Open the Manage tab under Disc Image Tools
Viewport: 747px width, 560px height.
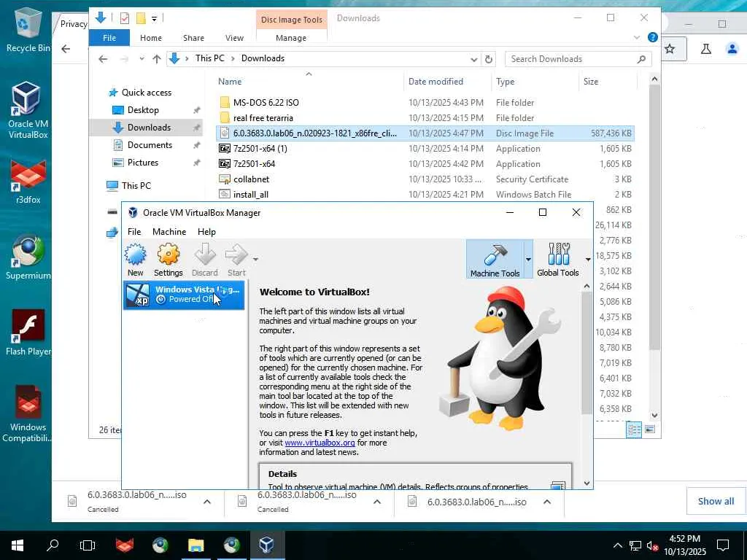pos(291,38)
